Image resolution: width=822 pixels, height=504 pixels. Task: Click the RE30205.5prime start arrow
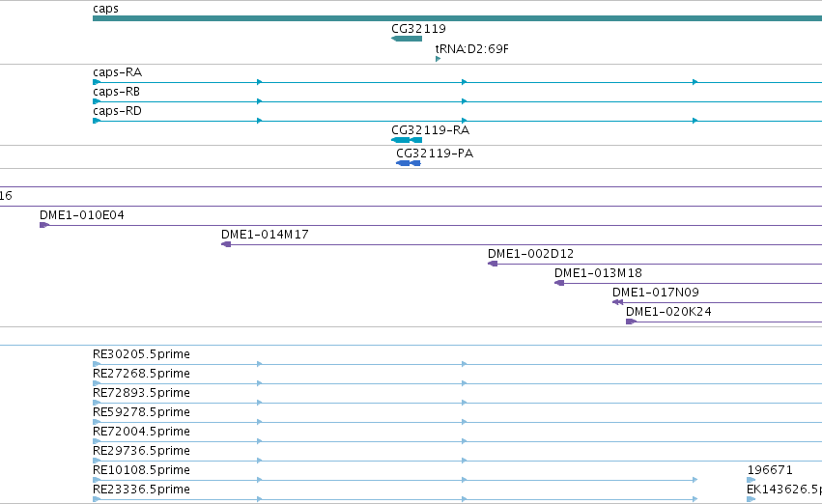97,364
